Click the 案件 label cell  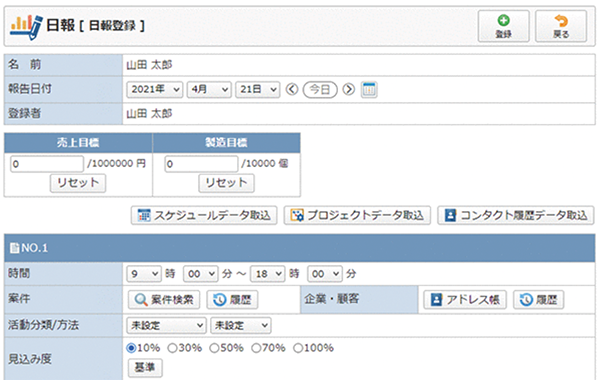[64, 300]
